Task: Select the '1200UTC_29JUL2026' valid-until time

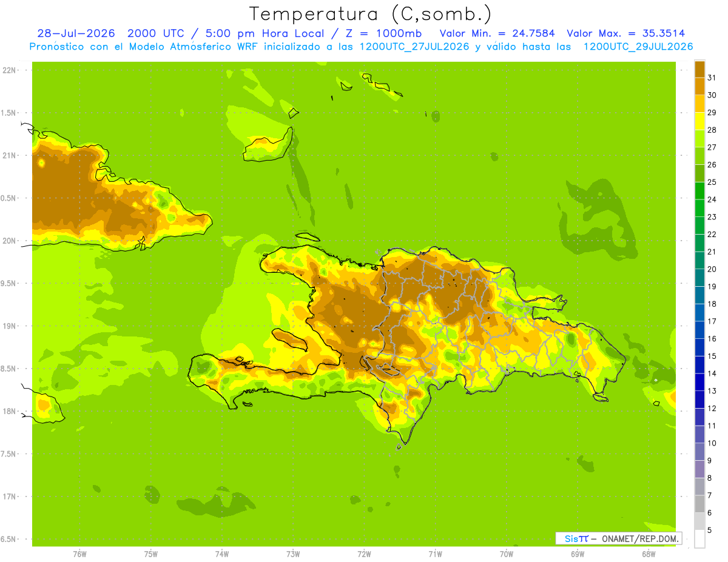Action: pyautogui.click(x=638, y=47)
